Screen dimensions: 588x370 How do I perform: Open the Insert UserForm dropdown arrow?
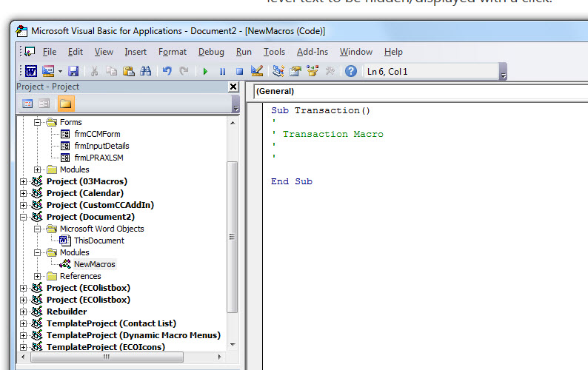[x=60, y=71]
